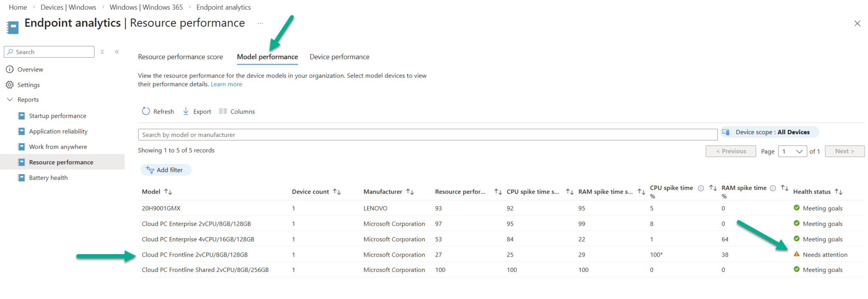
Task: Clear the sidebar search with X icon
Action: (102, 52)
